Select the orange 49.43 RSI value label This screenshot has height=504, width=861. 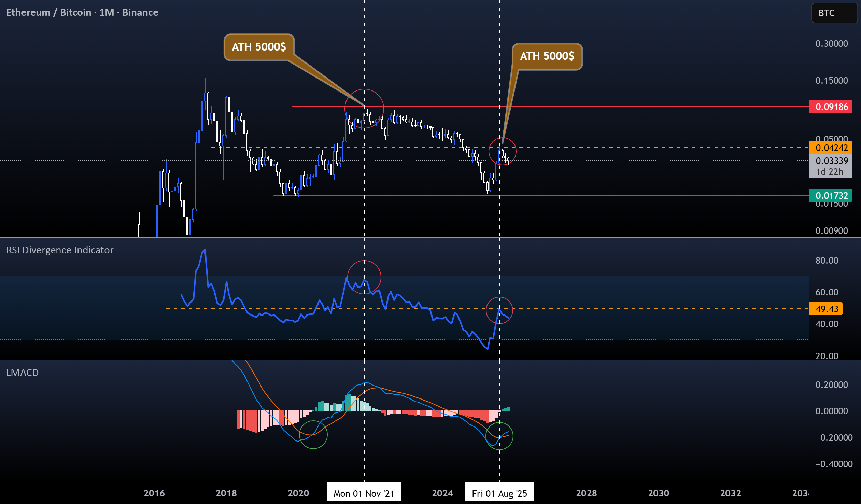(x=826, y=309)
